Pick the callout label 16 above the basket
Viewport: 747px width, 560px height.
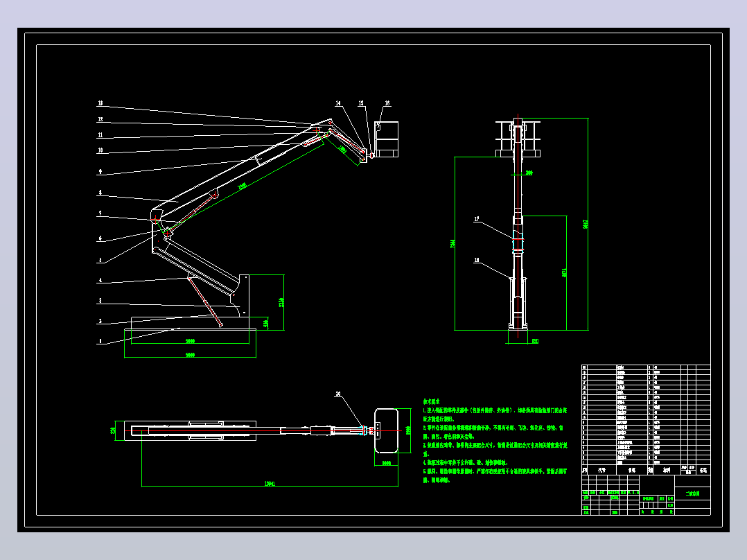point(387,103)
